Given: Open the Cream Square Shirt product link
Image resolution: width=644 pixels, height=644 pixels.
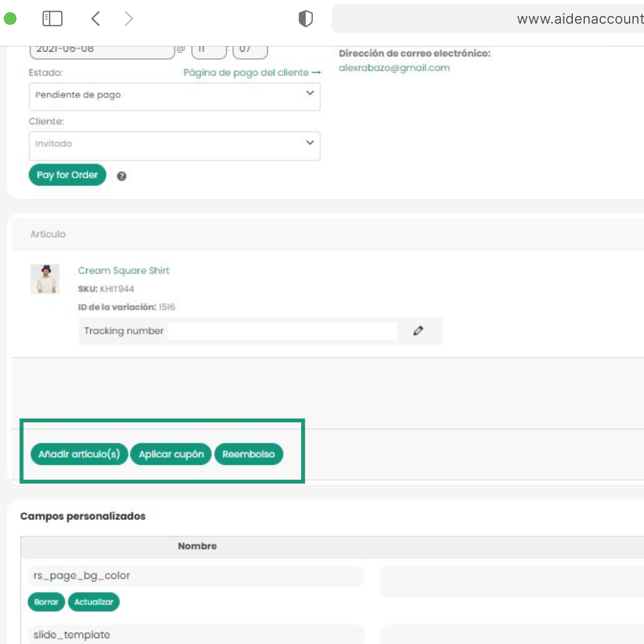Looking at the screenshot, I should point(123,270).
